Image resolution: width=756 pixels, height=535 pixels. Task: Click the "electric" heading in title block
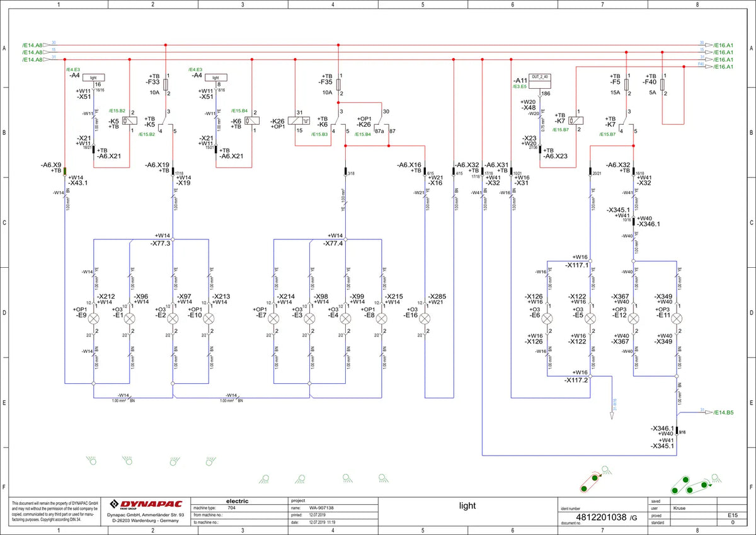tap(236, 500)
